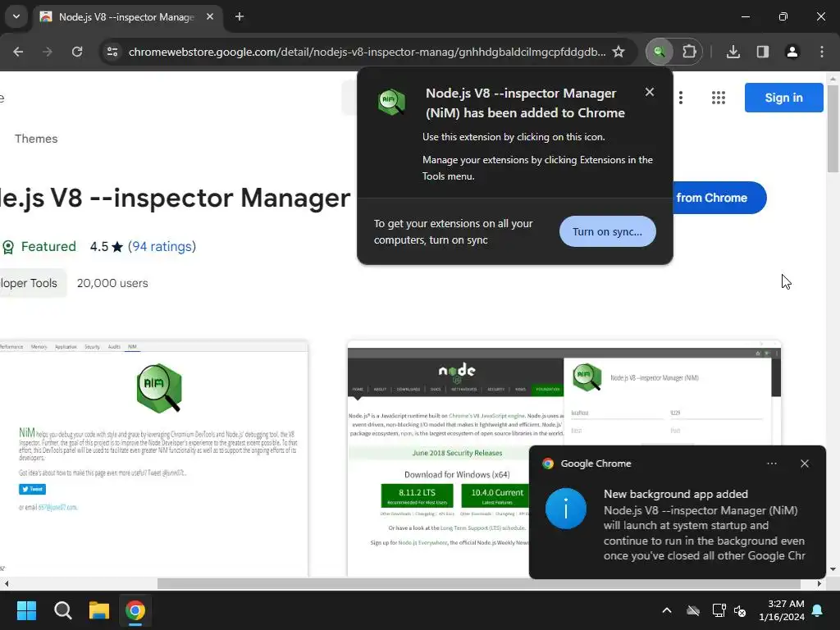Select the Node.js V8 --inspector Manager tab
840x630 pixels.
pyautogui.click(x=126, y=16)
